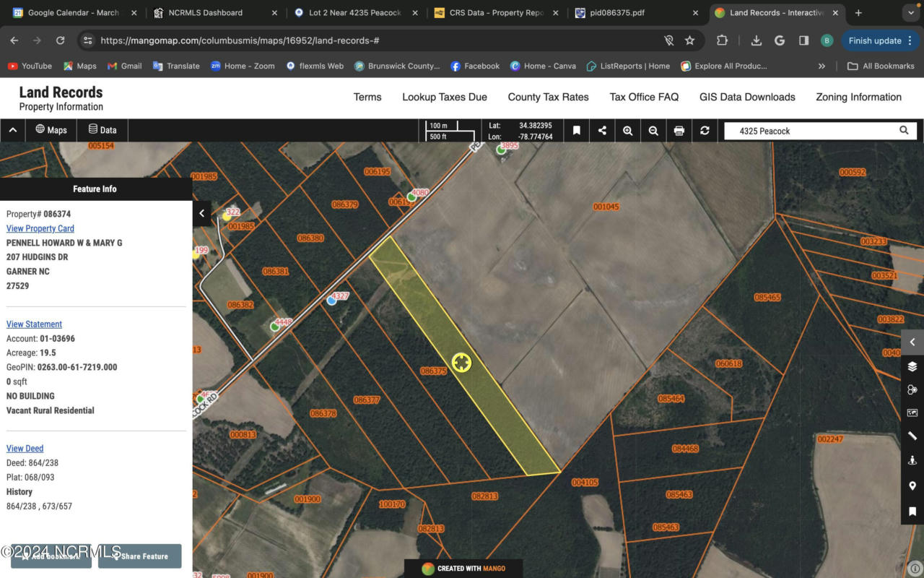Open Chrome downloads icon
924x578 pixels.
click(756, 40)
